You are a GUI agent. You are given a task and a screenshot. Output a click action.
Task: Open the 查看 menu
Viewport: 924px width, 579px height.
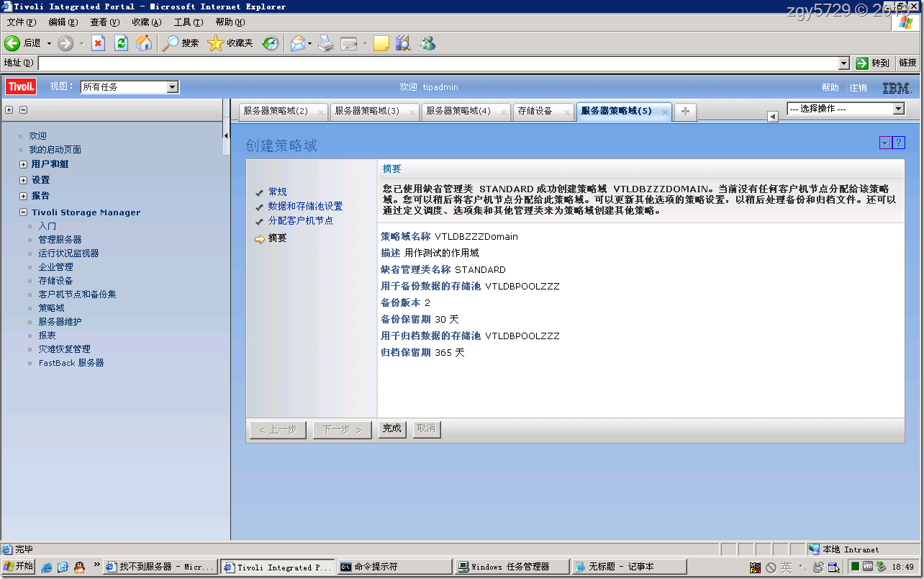[105, 22]
